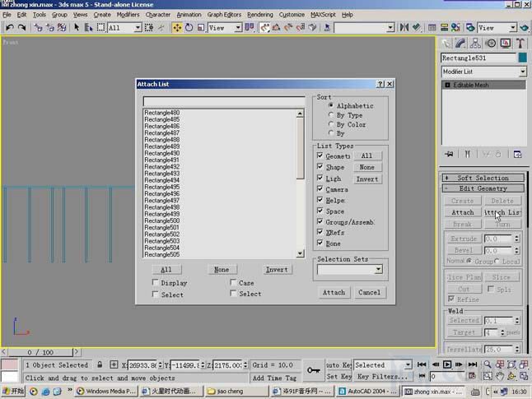Open the selection filter All dropdown
Viewport: 532px width, 399px height.
[138, 27]
